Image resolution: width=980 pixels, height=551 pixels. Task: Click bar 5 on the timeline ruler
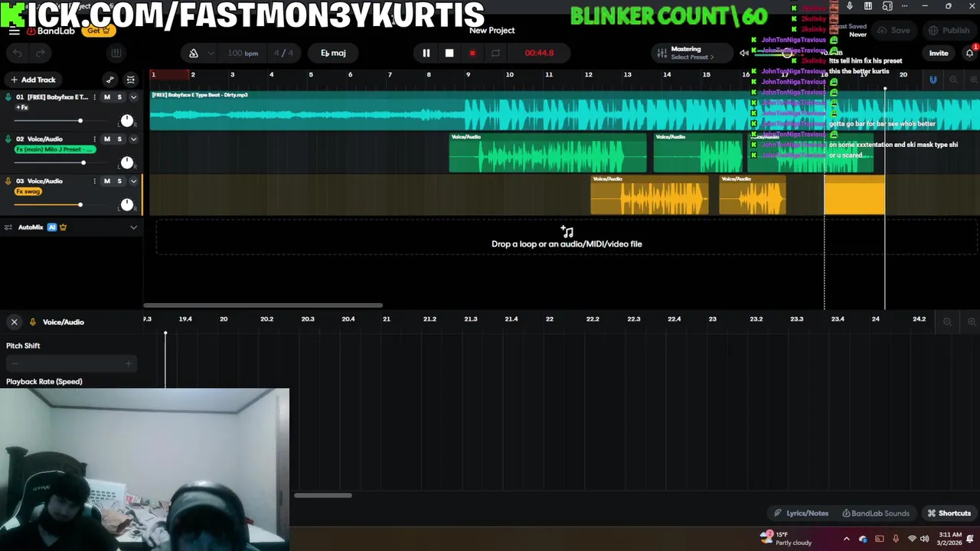(311, 74)
